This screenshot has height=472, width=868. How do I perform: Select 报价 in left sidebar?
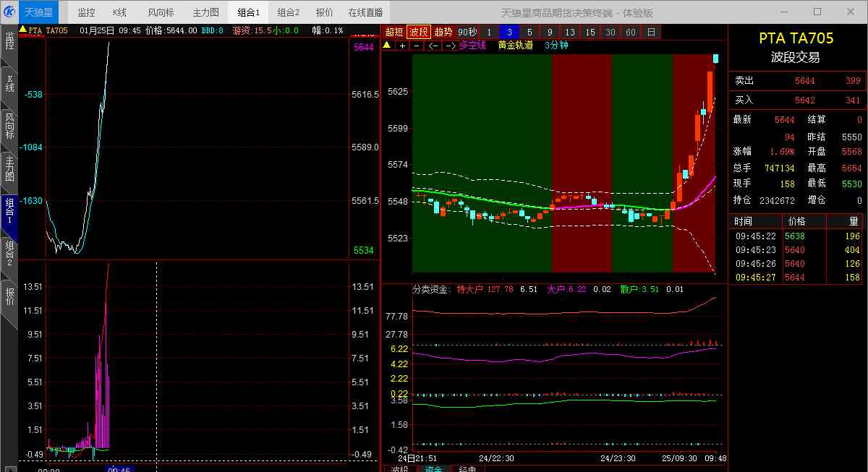point(9,296)
